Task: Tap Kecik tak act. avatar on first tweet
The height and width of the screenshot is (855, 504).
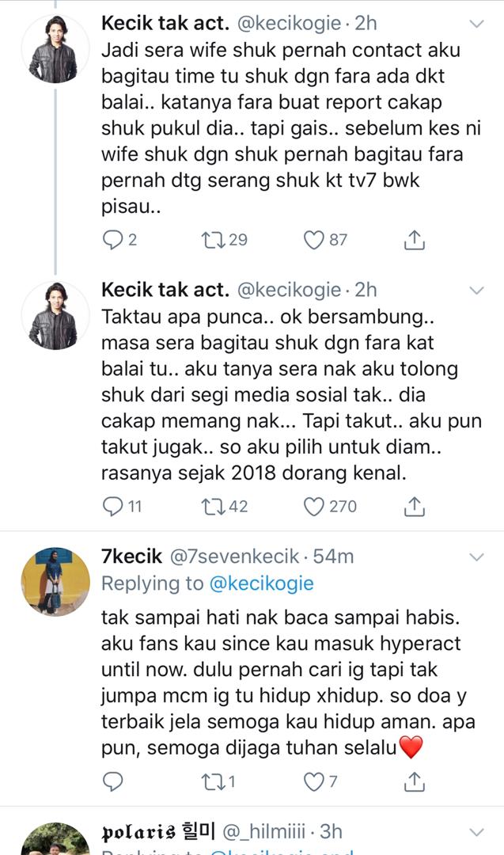Action: [55, 49]
